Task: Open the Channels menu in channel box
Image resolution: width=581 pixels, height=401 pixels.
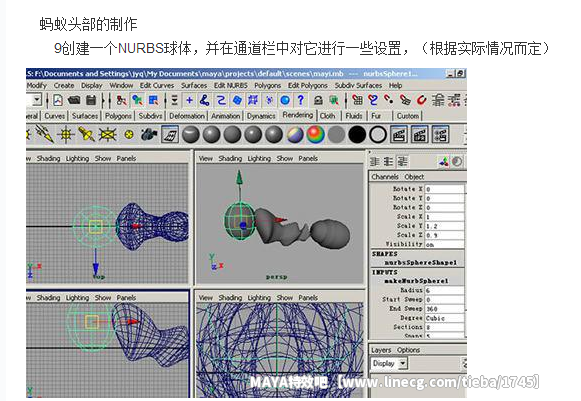Action: click(385, 177)
